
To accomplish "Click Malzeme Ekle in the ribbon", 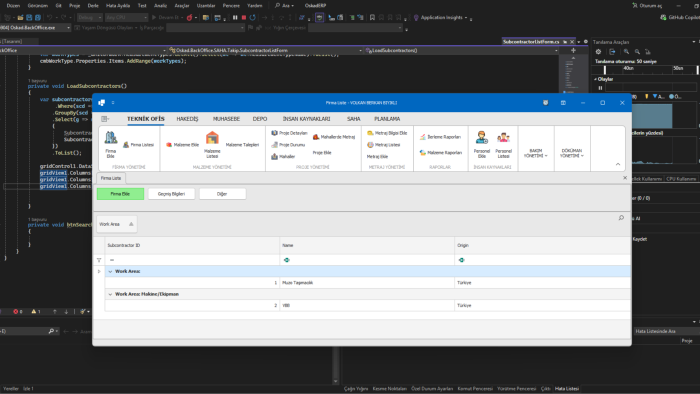I will (183, 145).
